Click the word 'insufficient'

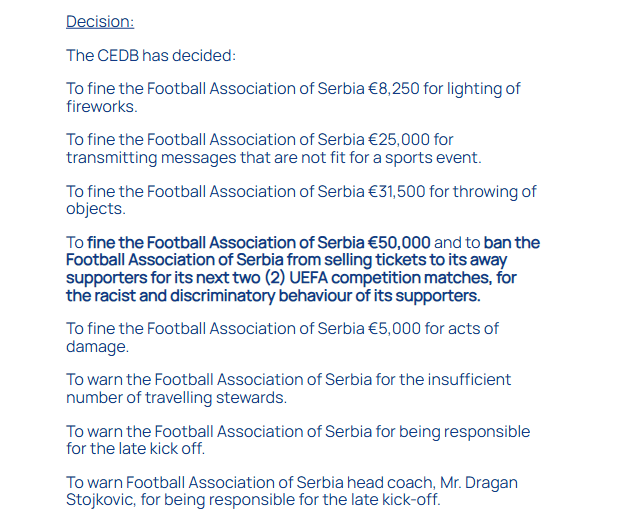(x=469, y=380)
